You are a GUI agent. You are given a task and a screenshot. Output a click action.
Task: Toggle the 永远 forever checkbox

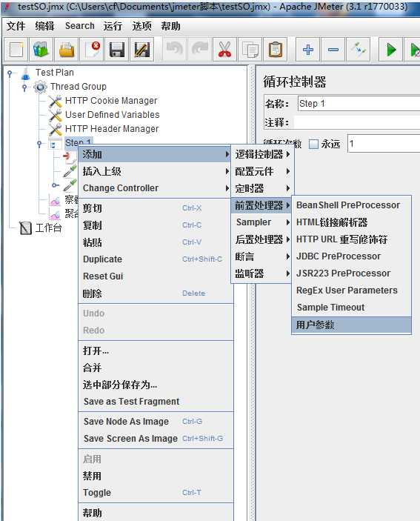click(x=313, y=144)
